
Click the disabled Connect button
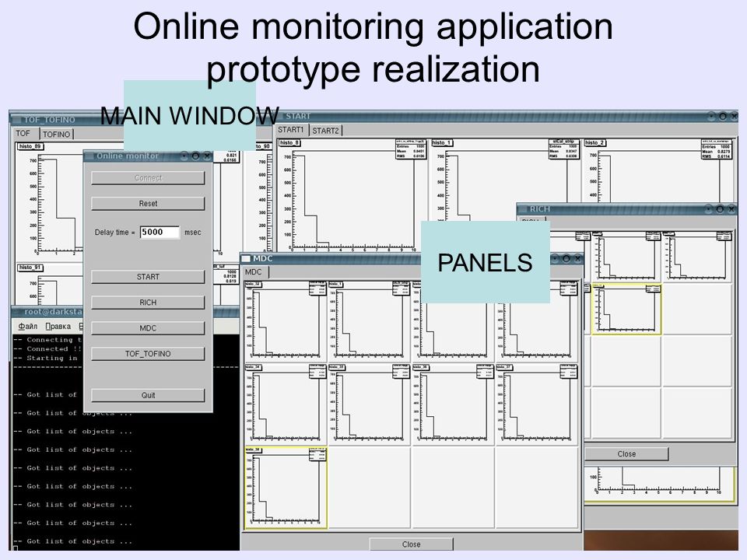coord(148,177)
